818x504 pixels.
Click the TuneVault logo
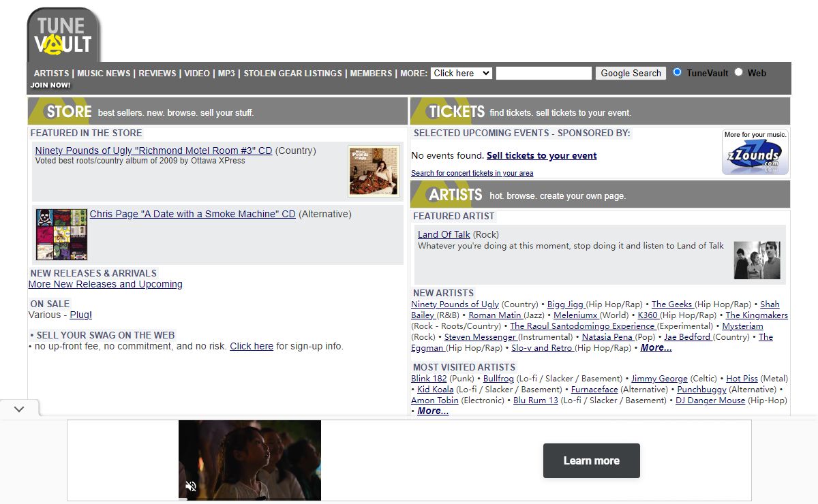[x=63, y=35]
